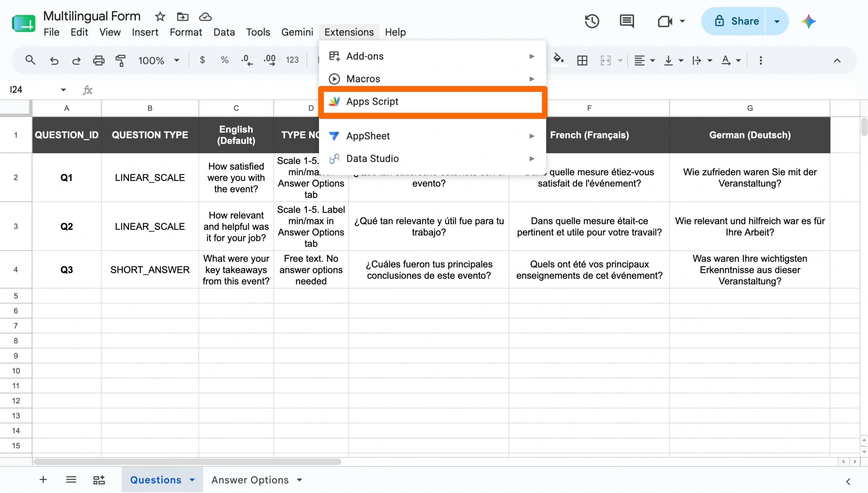The image size is (868, 493).
Task: Expand the Data Studio submenu
Action: tap(432, 159)
